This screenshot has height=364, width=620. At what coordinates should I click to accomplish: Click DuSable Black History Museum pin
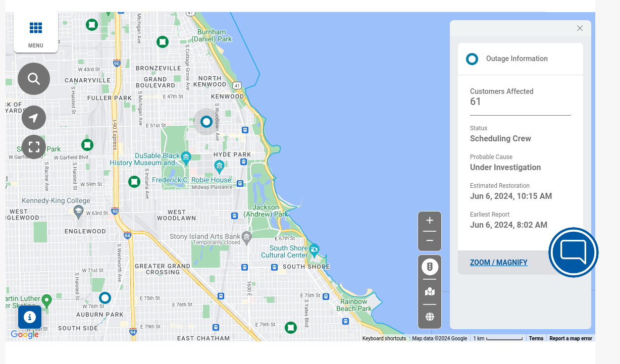pyautogui.click(x=186, y=159)
